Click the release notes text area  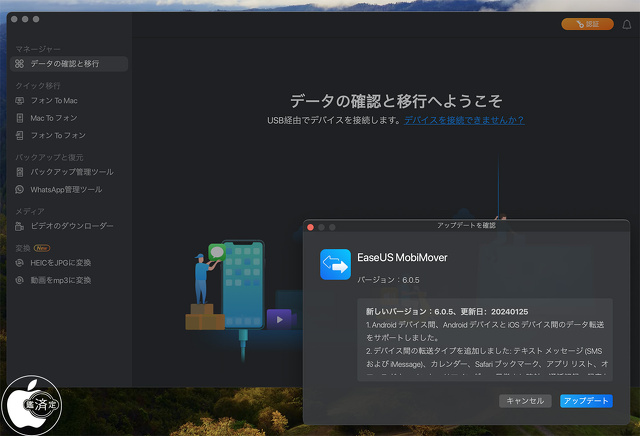[485, 340]
